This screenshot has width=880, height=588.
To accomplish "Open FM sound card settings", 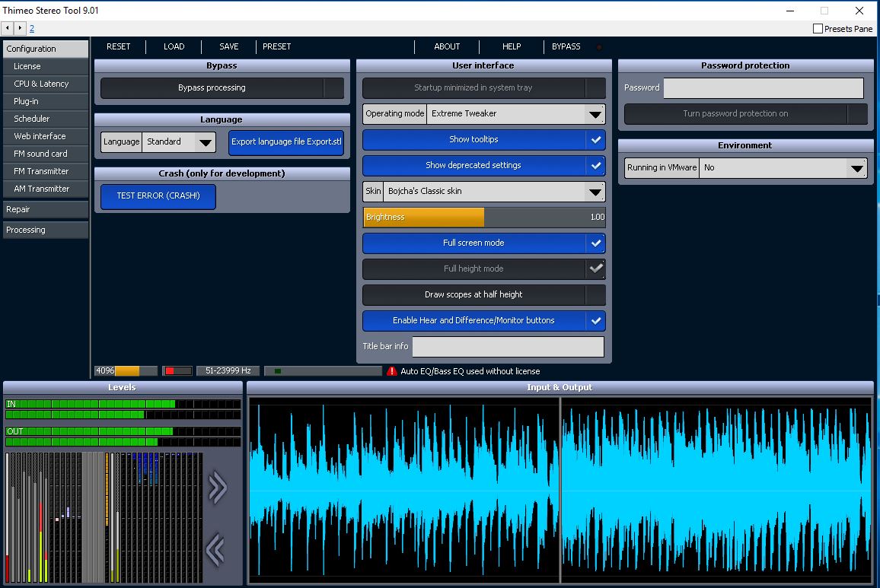I will [x=46, y=154].
